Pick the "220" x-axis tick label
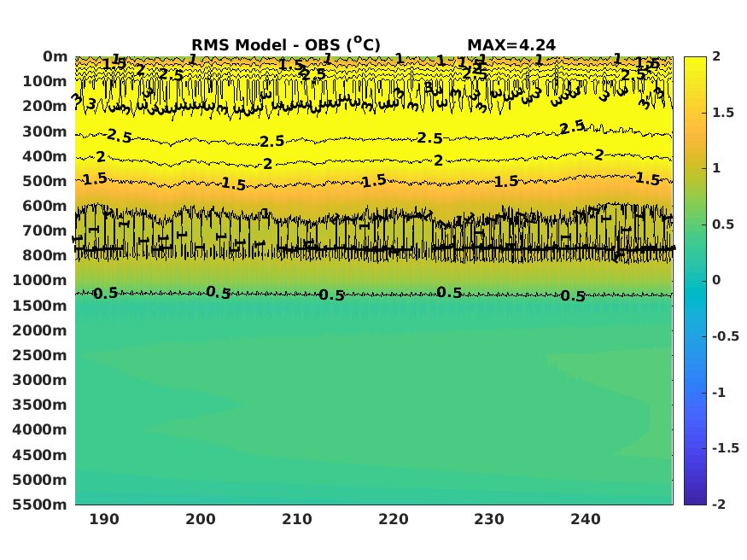The height and width of the screenshot is (560, 747). click(x=393, y=519)
